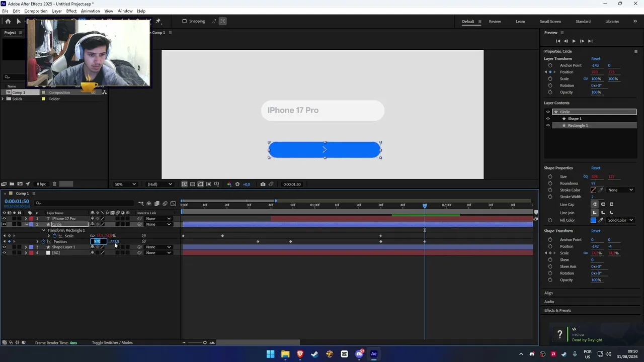Image resolution: width=644 pixels, height=362 pixels.
Task: Click the Fill Color blue swatch
Action: tap(593, 220)
